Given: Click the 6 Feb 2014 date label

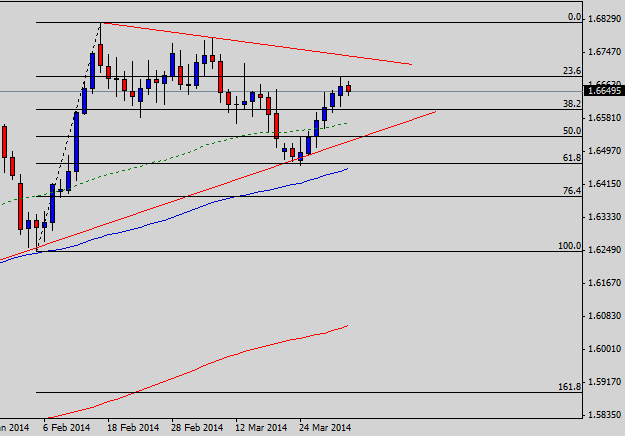Looking at the screenshot, I should 66,426.
